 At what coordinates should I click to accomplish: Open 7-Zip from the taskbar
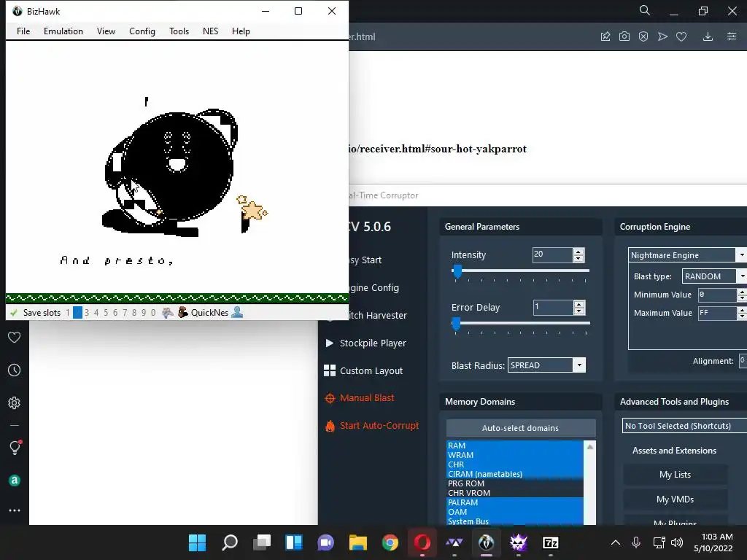pos(550,542)
